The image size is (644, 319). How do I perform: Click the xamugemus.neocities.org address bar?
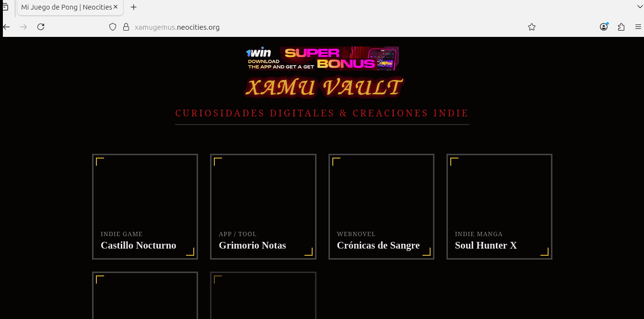(321, 27)
